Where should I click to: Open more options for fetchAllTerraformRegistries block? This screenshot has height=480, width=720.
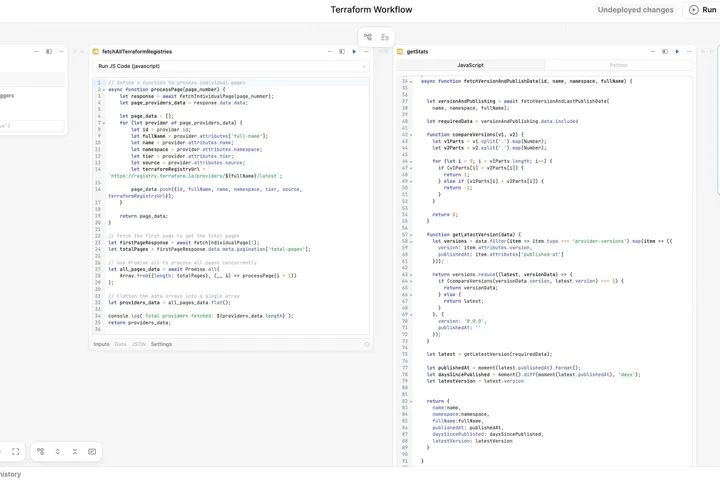(x=366, y=51)
